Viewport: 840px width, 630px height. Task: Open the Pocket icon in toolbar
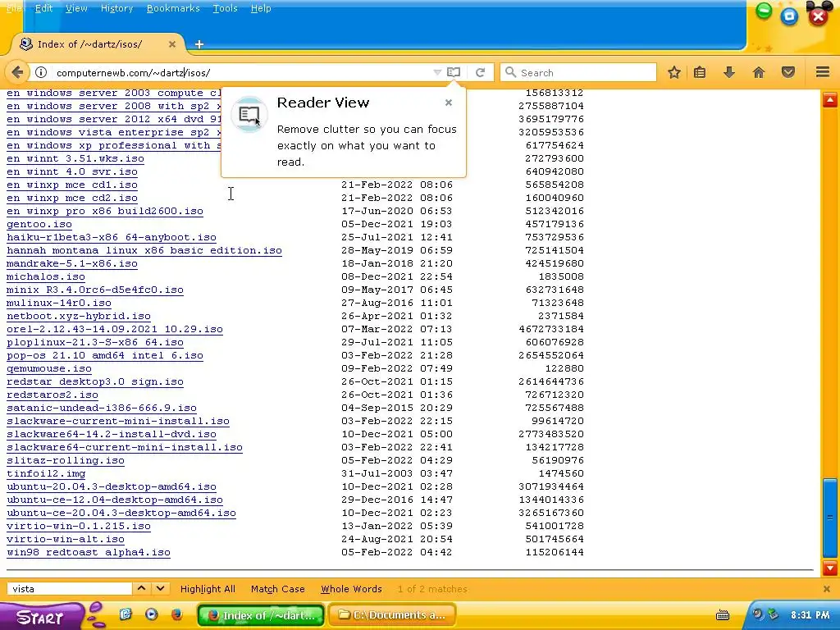(788, 72)
